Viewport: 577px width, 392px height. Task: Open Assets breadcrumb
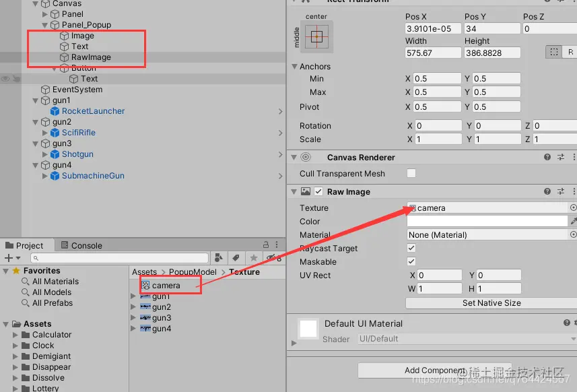tap(144, 271)
